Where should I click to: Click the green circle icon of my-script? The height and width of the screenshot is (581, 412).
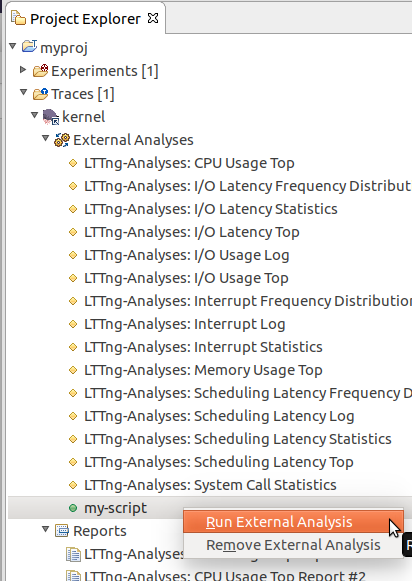coord(73,508)
